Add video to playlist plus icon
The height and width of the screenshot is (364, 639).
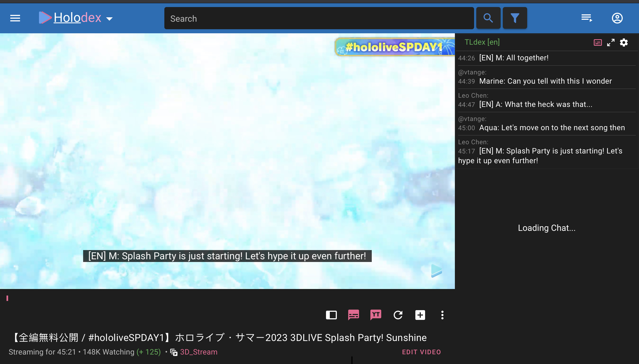click(x=420, y=315)
